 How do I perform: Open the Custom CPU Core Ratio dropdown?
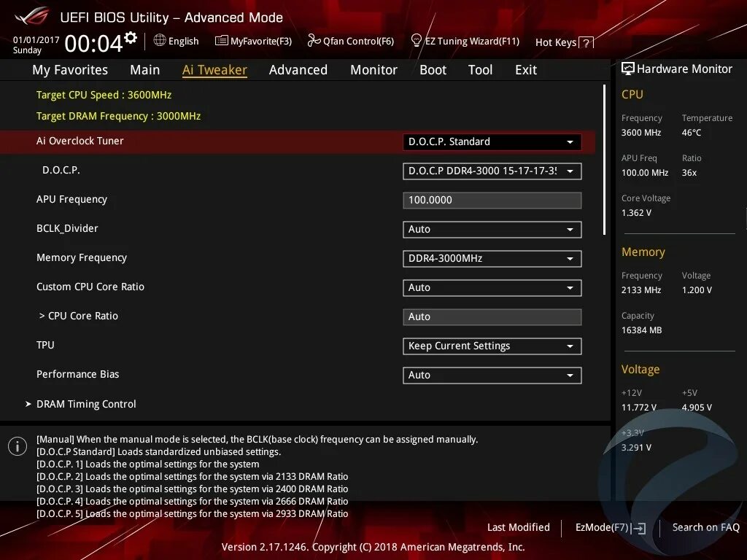point(492,287)
